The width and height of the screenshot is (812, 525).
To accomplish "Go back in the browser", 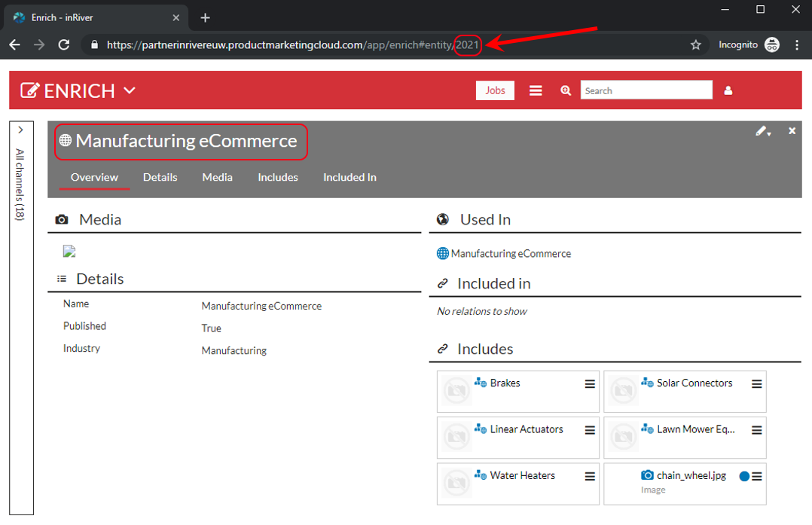I will pos(14,45).
